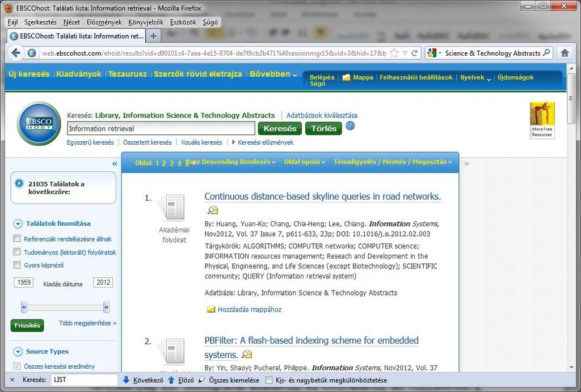Image resolution: width=581 pixels, height=392 pixels.
Task: Click the Akadémiai folyóirat icon of result 1
Action: [x=172, y=206]
